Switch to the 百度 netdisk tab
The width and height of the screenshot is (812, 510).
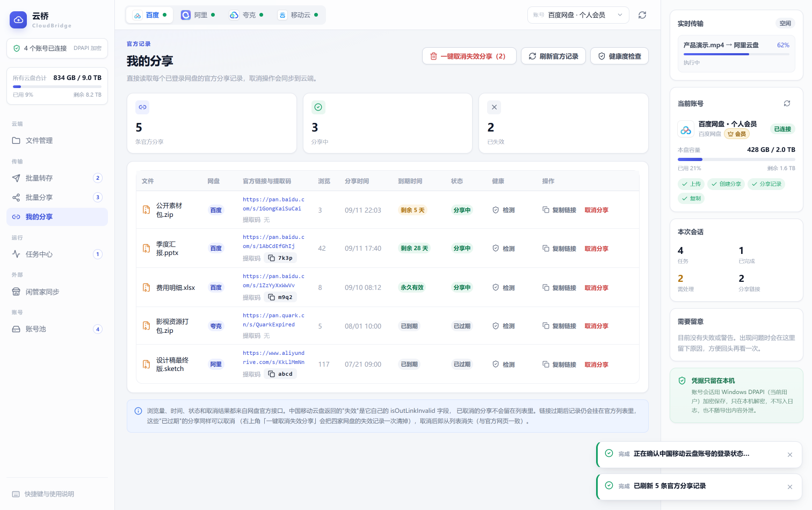tap(150, 15)
